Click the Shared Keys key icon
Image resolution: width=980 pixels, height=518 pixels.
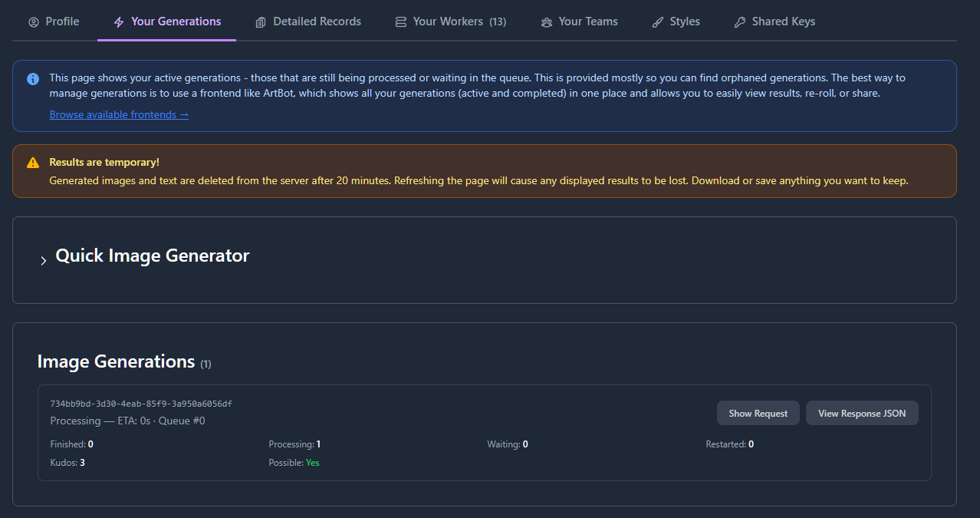(739, 22)
